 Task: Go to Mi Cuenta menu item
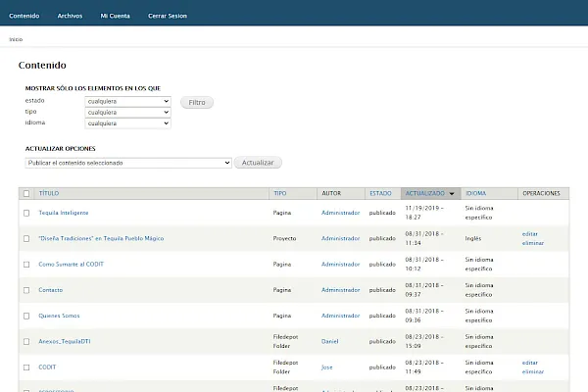[x=115, y=16]
